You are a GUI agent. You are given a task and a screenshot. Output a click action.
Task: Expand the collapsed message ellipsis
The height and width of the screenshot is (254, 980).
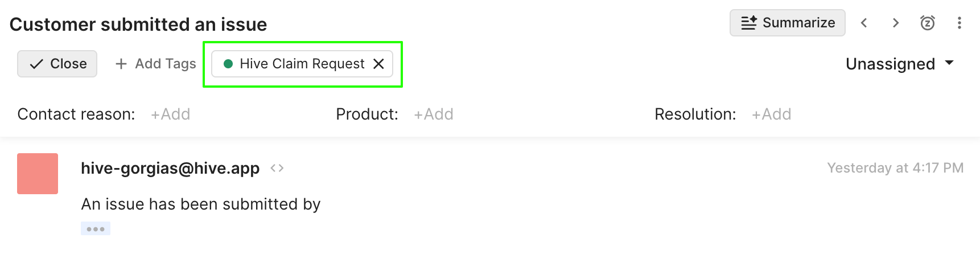(x=96, y=229)
